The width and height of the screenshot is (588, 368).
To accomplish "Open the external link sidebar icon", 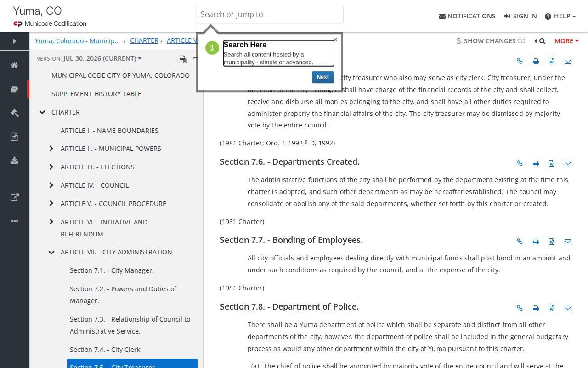I will (15, 197).
